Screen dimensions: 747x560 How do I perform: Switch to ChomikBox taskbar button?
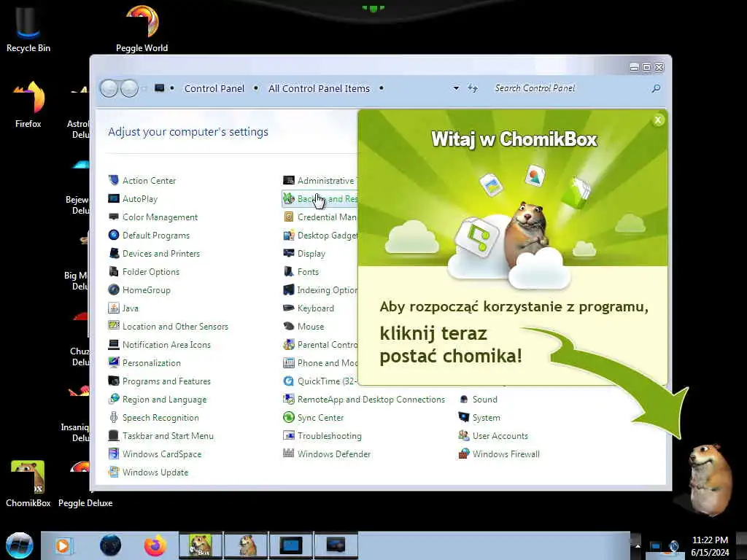[201, 545]
